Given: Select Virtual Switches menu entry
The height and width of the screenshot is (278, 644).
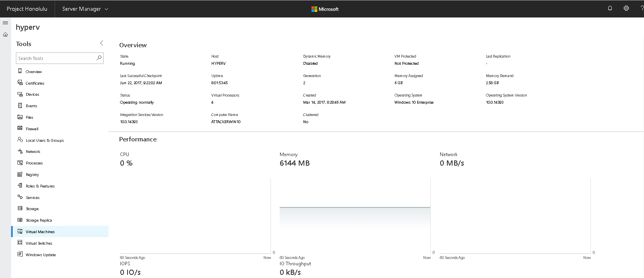Looking at the screenshot, I should 39,243.
